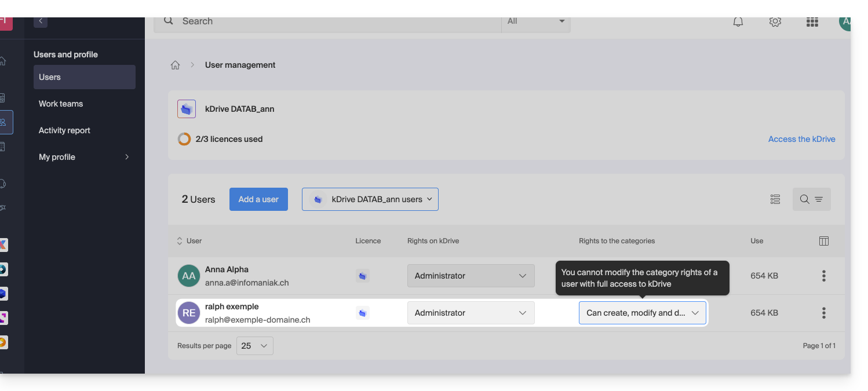
Task: Click the Add a user button
Action: (258, 199)
